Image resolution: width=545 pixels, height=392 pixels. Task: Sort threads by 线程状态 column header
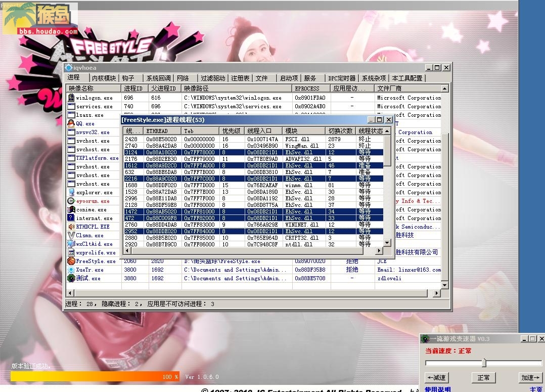point(370,131)
